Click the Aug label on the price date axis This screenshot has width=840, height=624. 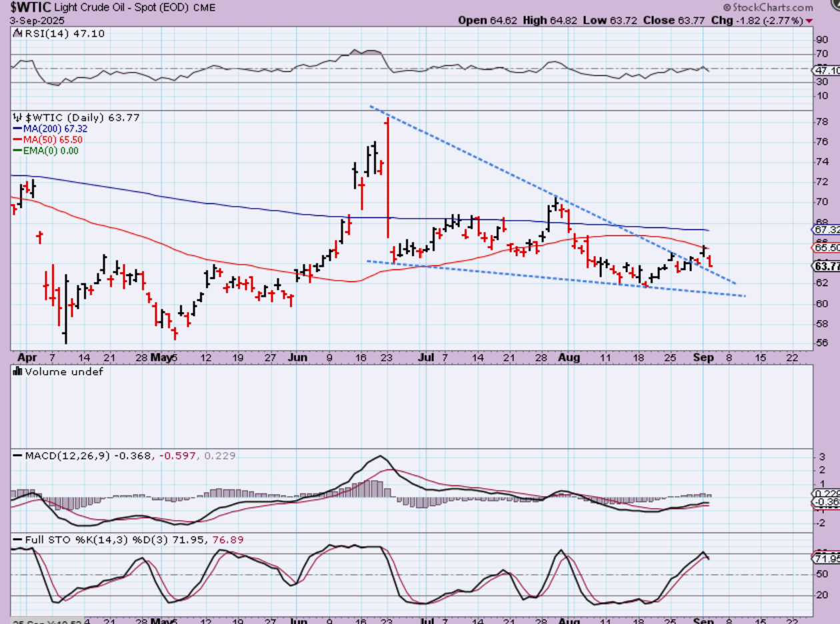point(568,357)
